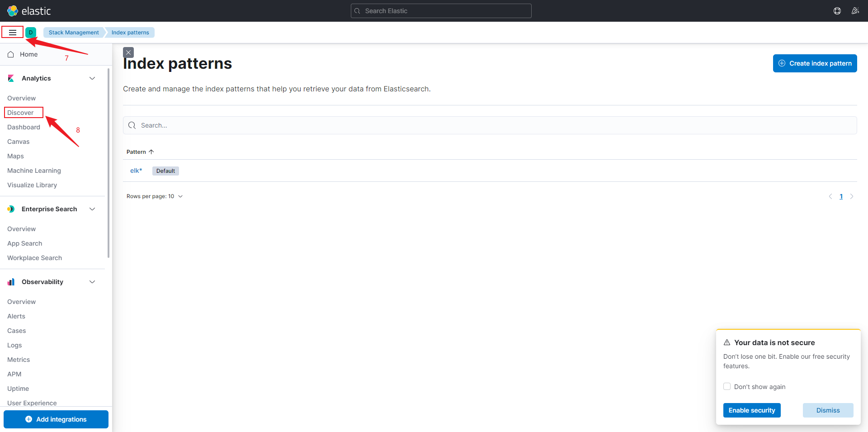
Task: Open the hamburger navigation menu
Action: 13,33
